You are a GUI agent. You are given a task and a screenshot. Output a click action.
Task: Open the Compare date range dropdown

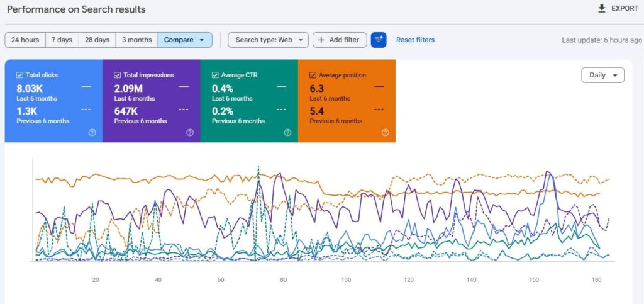[185, 40]
